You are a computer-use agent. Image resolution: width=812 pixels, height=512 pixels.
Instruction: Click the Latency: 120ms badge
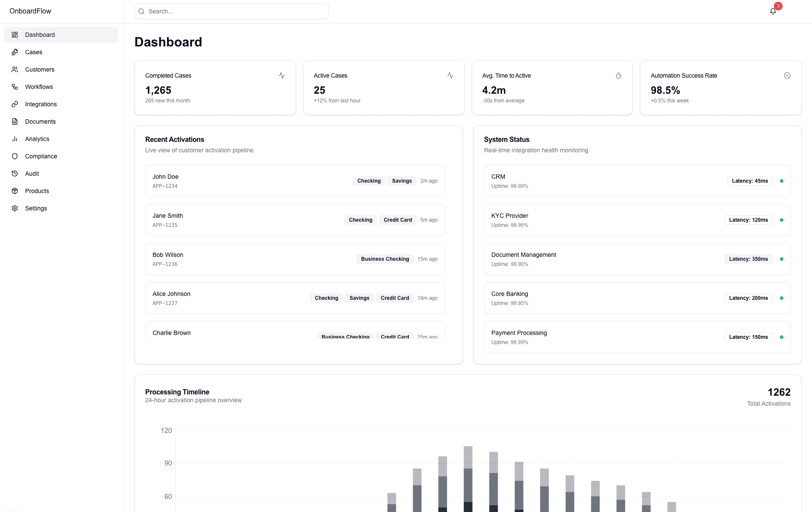point(749,220)
